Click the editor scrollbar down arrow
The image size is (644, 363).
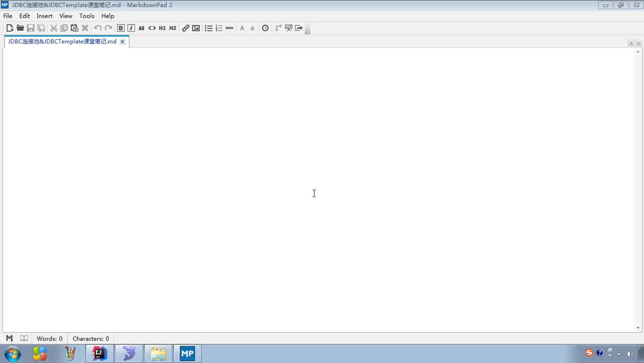coord(638,328)
